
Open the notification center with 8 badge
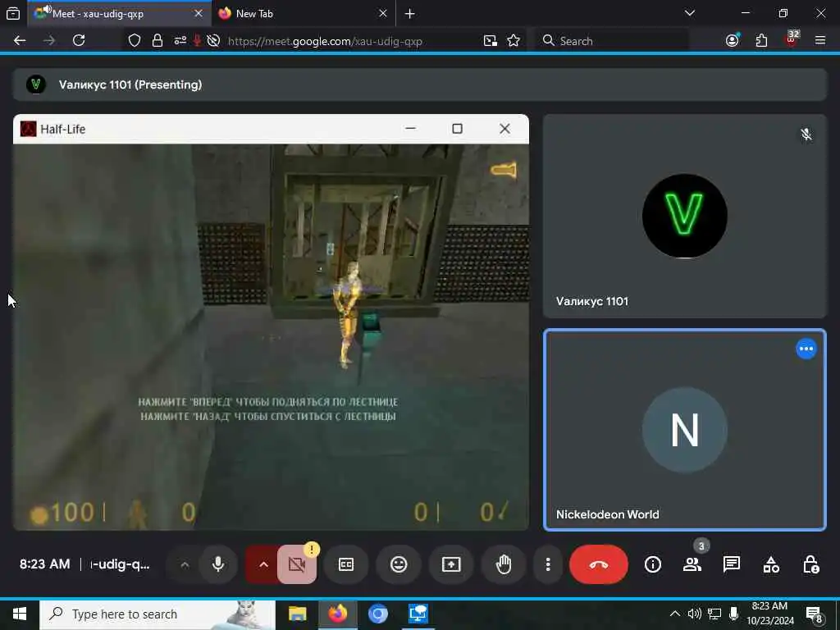tap(814, 614)
